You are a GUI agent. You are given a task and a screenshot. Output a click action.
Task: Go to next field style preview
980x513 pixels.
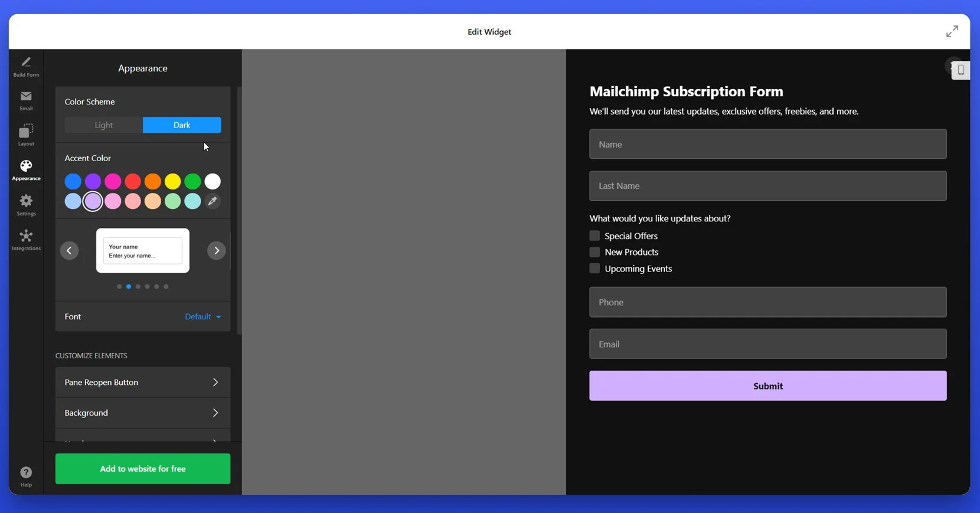point(217,250)
